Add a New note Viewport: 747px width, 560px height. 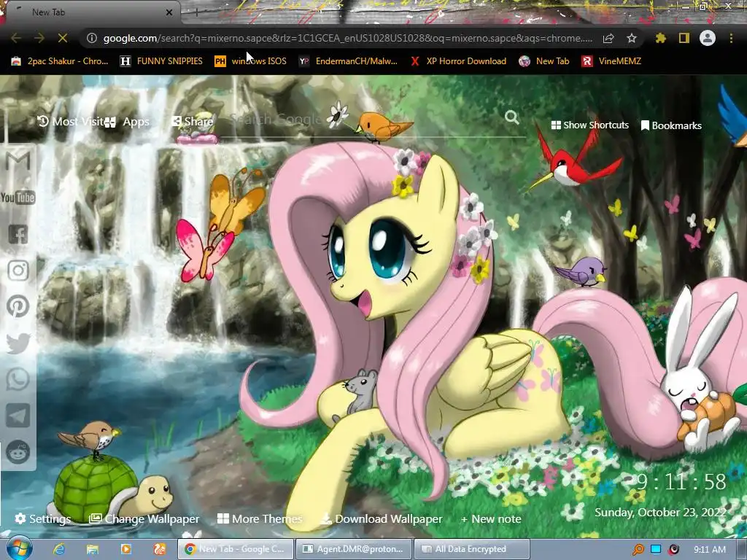click(x=491, y=518)
